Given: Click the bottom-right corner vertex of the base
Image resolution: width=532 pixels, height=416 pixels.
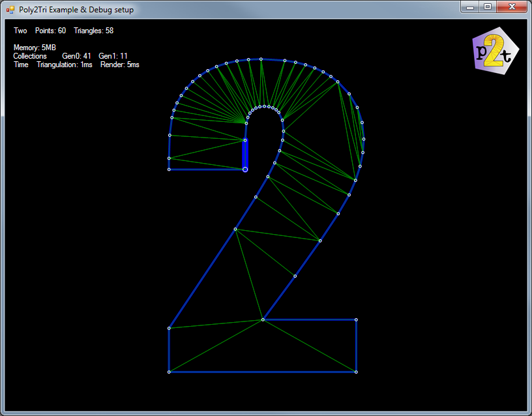Looking at the screenshot, I should pos(356,372).
